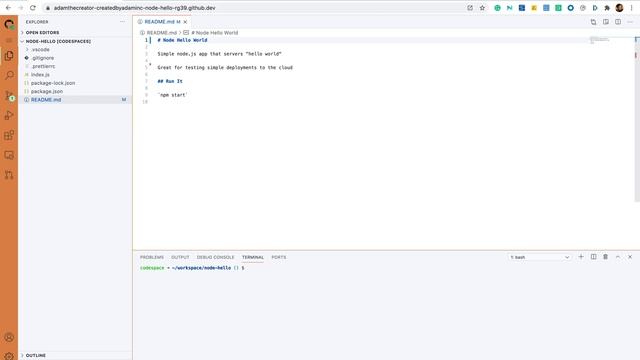640x360 pixels.
Task: Split the terminal panel
Action: pos(593,257)
